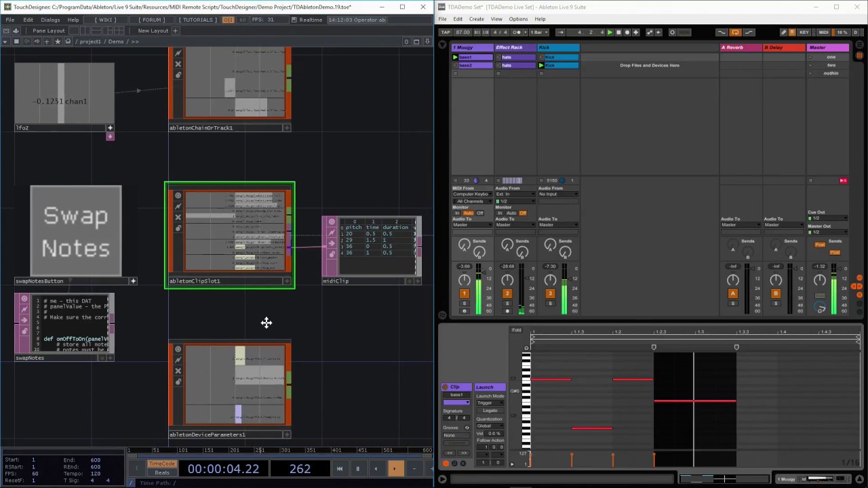Open the Master Out dropdown

coord(828,232)
